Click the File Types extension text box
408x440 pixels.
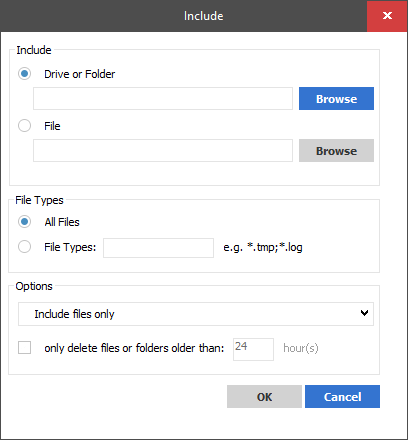158,248
